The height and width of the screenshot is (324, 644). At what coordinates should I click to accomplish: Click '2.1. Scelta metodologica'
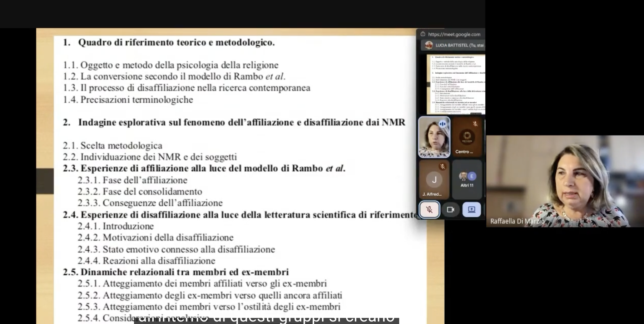coord(113,146)
